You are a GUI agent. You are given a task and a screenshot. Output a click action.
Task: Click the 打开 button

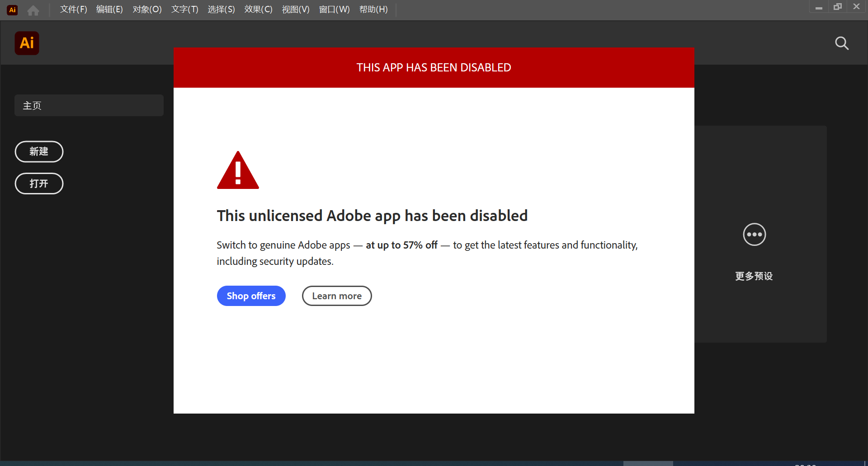(x=39, y=184)
